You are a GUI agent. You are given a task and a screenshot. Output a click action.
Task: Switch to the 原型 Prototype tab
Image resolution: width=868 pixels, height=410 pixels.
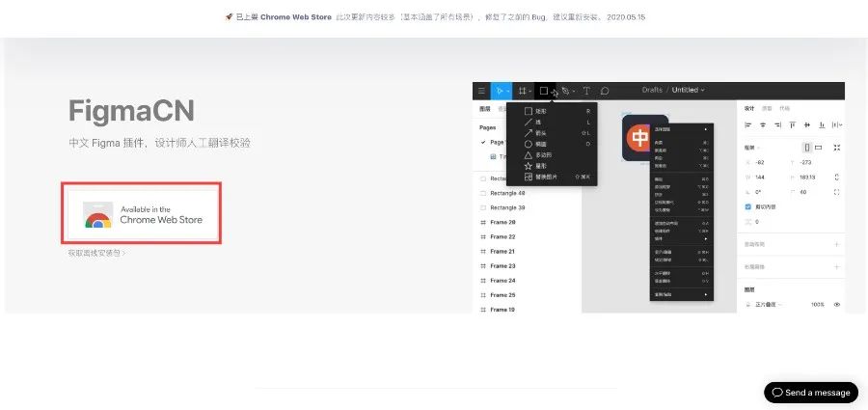(767, 109)
